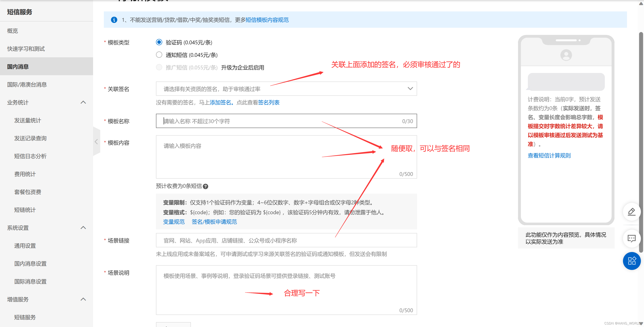Open the 签名列表 link
Screen dimensions: 644x327
click(269, 103)
